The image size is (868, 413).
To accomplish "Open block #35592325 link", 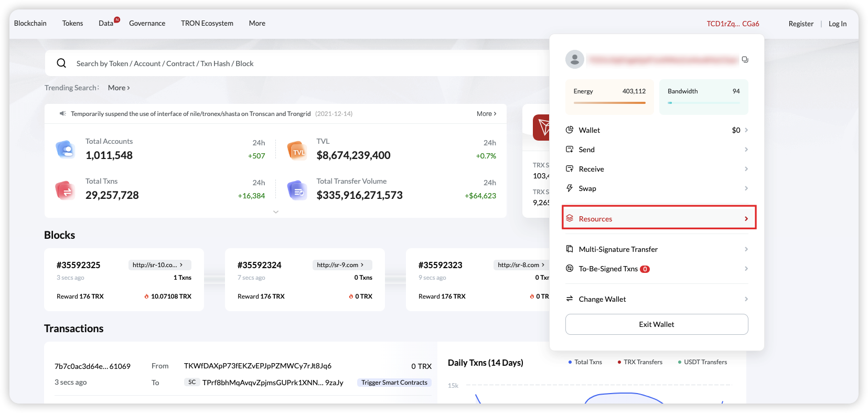I will click(x=78, y=265).
